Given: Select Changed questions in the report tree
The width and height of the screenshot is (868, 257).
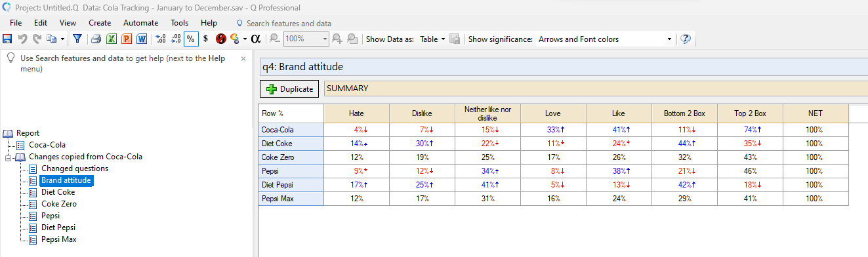Looking at the screenshot, I should (75, 168).
